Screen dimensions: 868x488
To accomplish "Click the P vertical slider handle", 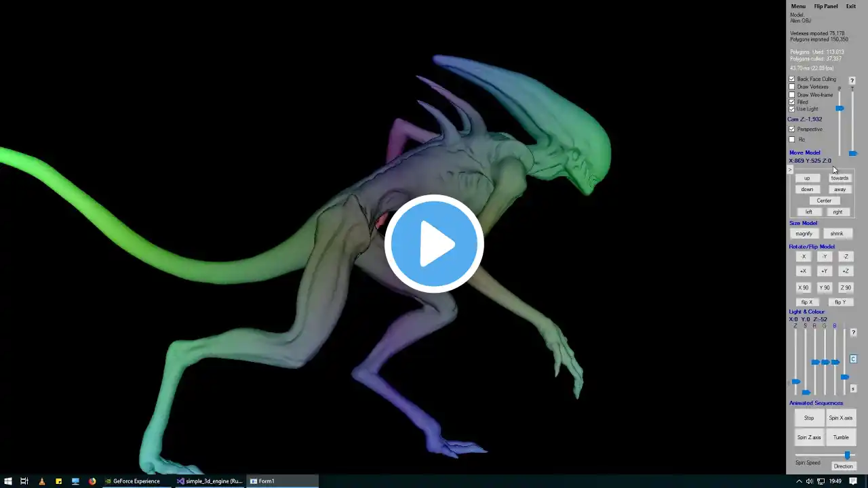I will click(x=840, y=108).
